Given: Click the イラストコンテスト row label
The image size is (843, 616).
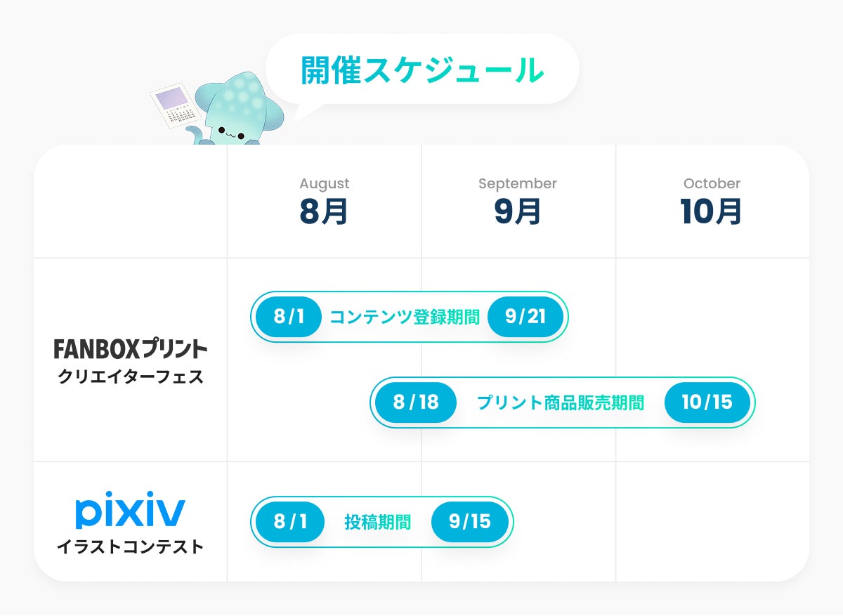Looking at the screenshot, I should click(130, 546).
